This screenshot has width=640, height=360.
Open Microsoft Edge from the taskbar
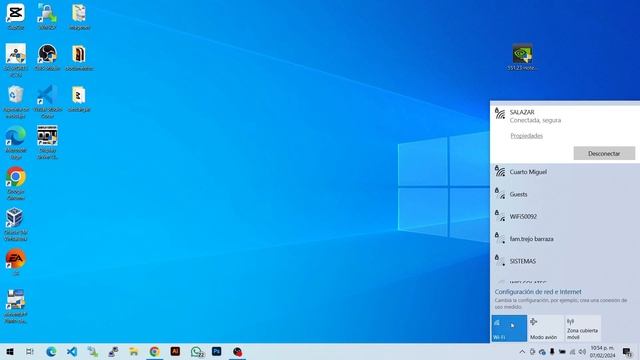point(51,351)
